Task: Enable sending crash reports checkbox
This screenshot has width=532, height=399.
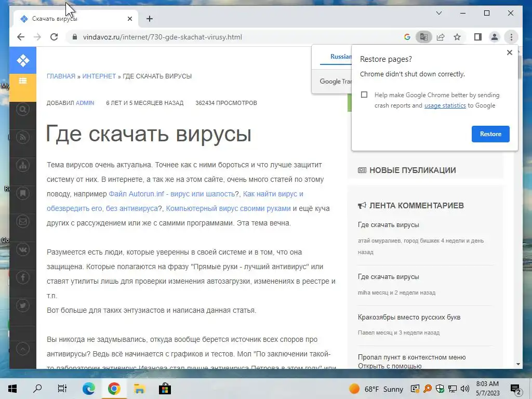Action: coord(364,95)
